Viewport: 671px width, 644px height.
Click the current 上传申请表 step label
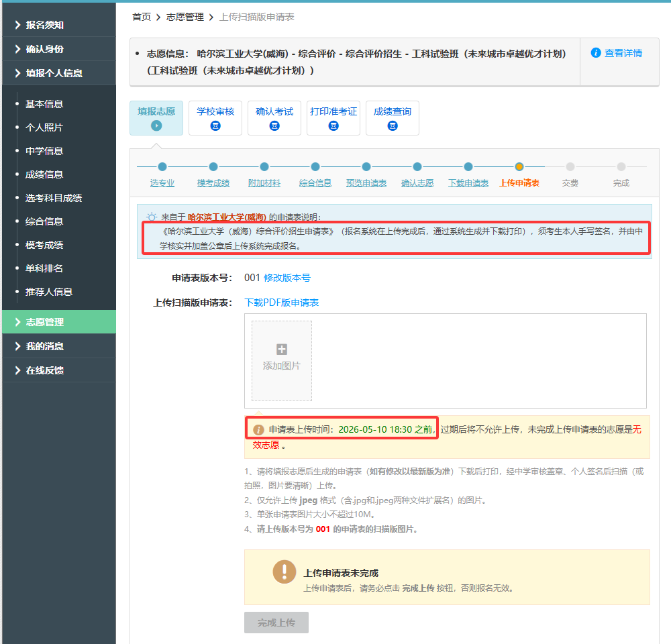coord(519,183)
